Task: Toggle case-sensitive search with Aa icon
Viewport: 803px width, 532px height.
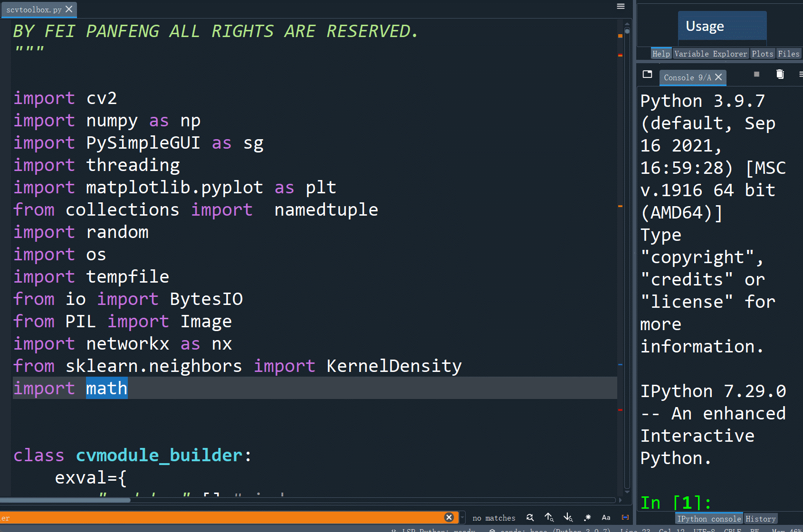Action: coord(606,517)
